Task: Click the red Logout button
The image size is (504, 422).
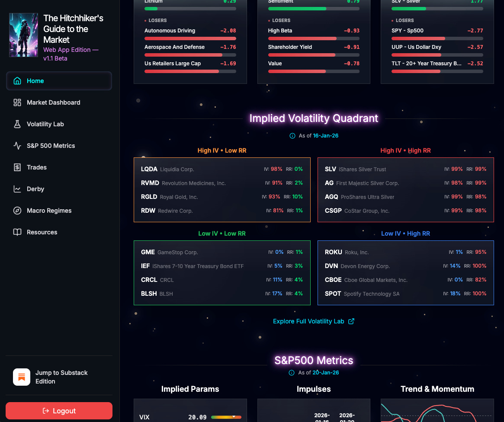Action: 59,411
